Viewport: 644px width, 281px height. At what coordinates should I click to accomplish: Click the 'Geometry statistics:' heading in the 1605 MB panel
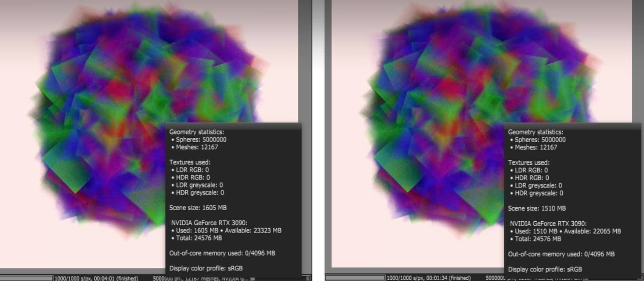[x=196, y=132]
